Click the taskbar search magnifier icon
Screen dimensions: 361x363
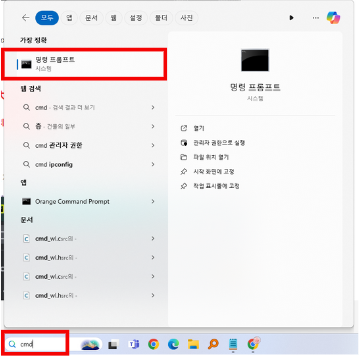(x=12, y=344)
